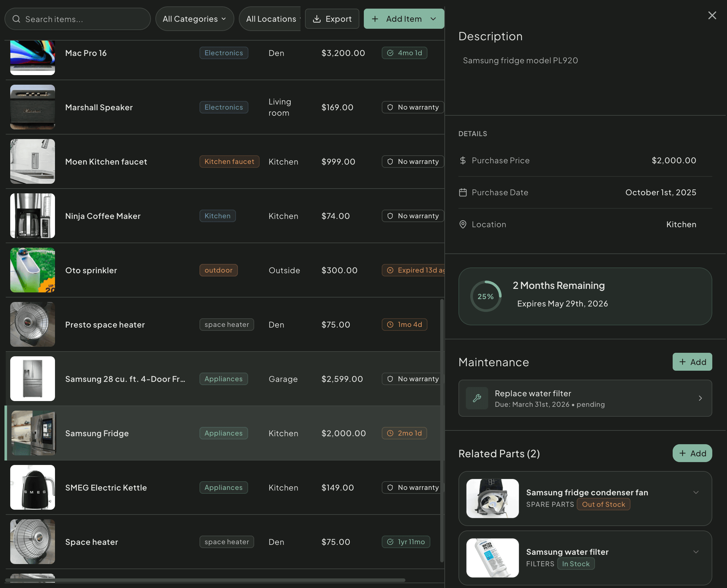Click the calendar icon beside Purchase Date

(463, 192)
